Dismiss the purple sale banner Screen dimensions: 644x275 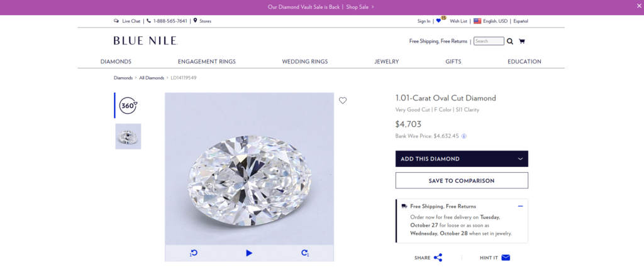[x=638, y=7]
